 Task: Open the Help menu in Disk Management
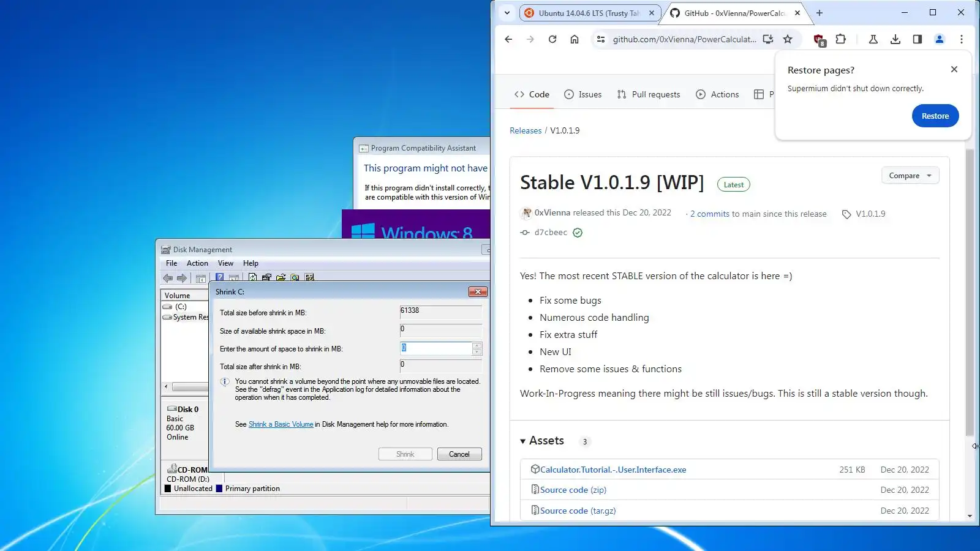tap(251, 263)
